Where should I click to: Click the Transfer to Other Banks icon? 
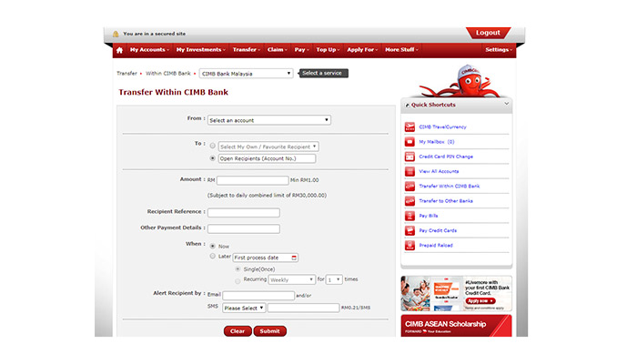409,201
